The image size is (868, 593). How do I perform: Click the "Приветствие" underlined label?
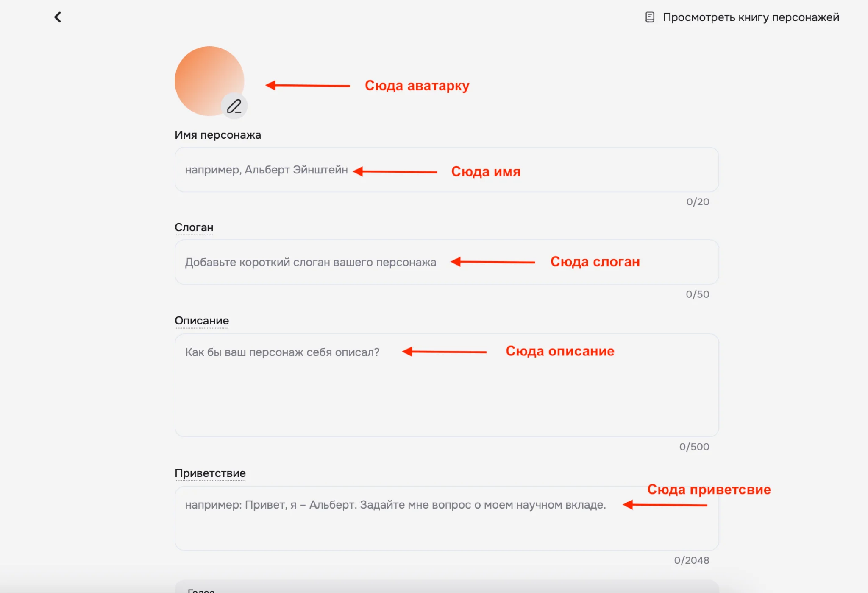click(210, 473)
